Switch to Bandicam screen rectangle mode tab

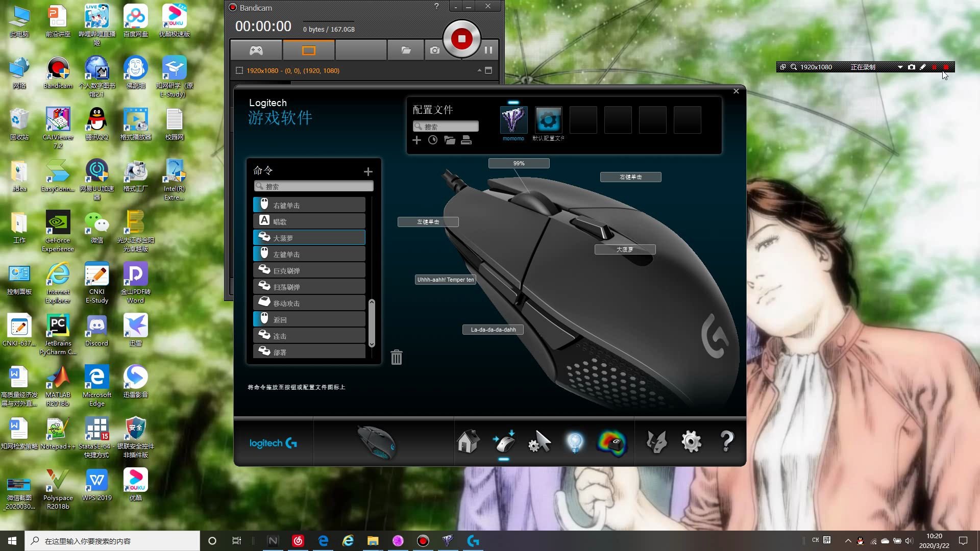coord(309,50)
